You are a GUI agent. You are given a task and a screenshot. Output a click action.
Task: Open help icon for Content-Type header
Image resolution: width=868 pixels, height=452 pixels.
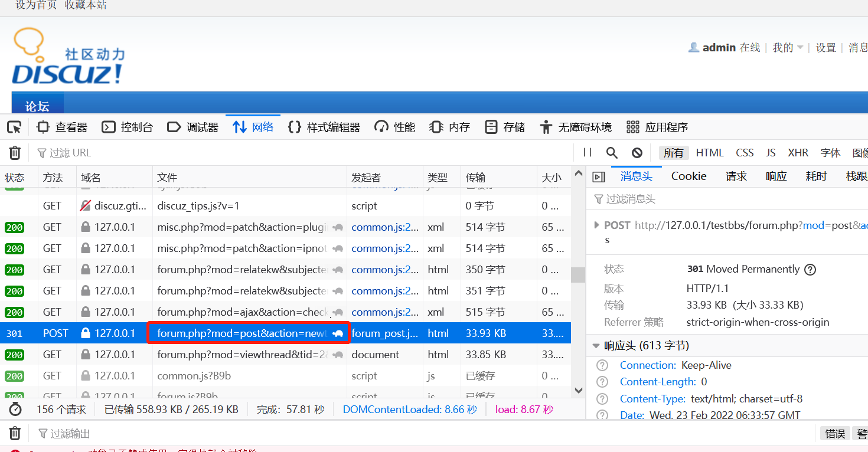click(x=602, y=399)
